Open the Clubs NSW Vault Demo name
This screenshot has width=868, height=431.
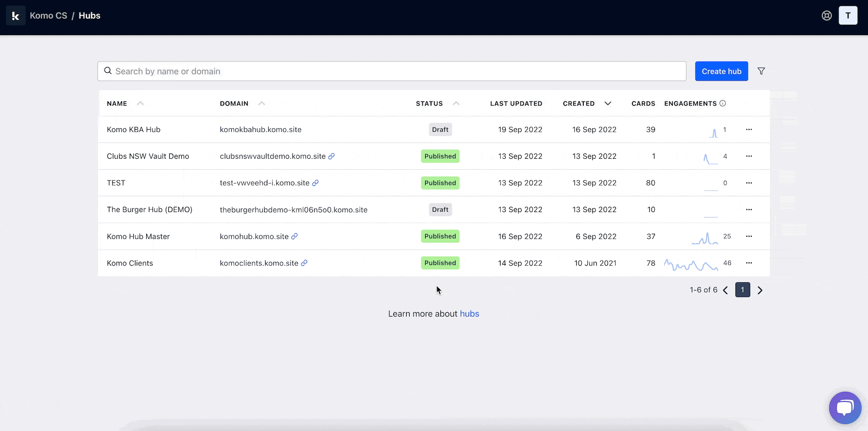[x=148, y=156]
